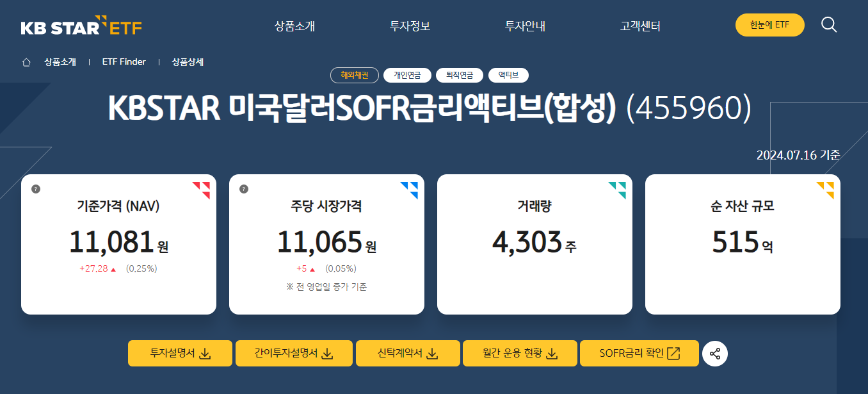Select 상품상세 in the breadcrumb
This screenshot has height=394, width=868.
[x=188, y=62]
